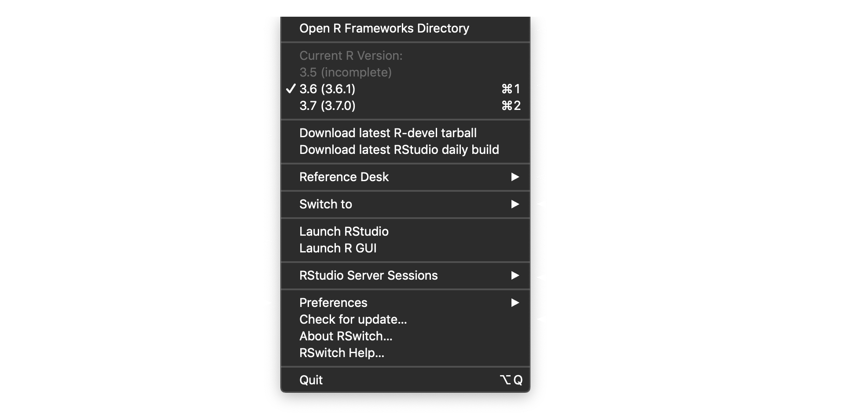This screenshot has width=868, height=416.
Task: Select checked R version 3.6 (3.6.1)
Action: [x=405, y=89]
